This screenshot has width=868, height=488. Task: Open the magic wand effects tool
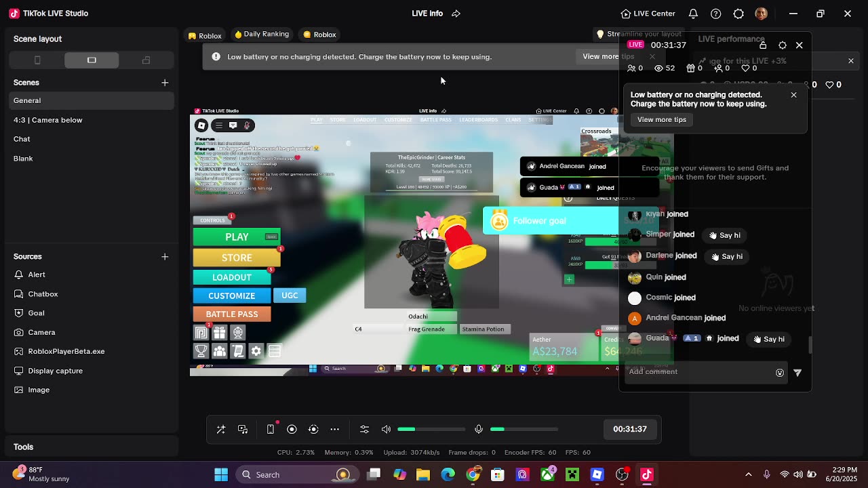pos(221,429)
